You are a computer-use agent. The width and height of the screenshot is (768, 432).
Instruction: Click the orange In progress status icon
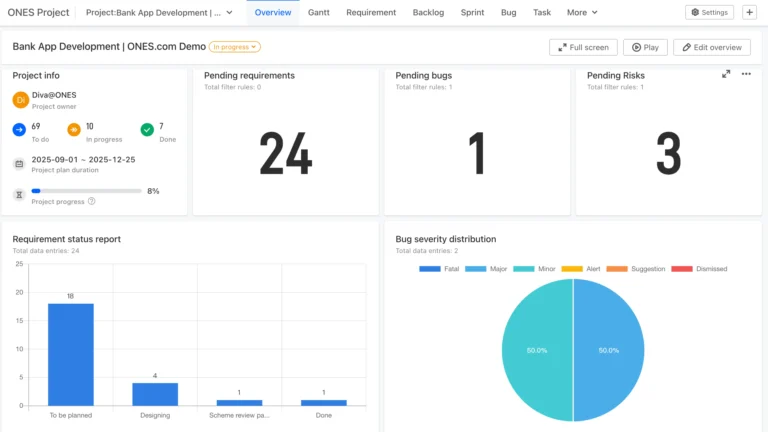[x=74, y=129]
